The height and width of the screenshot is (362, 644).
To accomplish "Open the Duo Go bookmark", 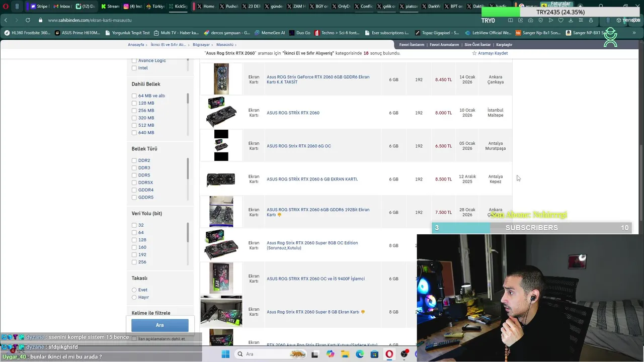I will 299,33.
